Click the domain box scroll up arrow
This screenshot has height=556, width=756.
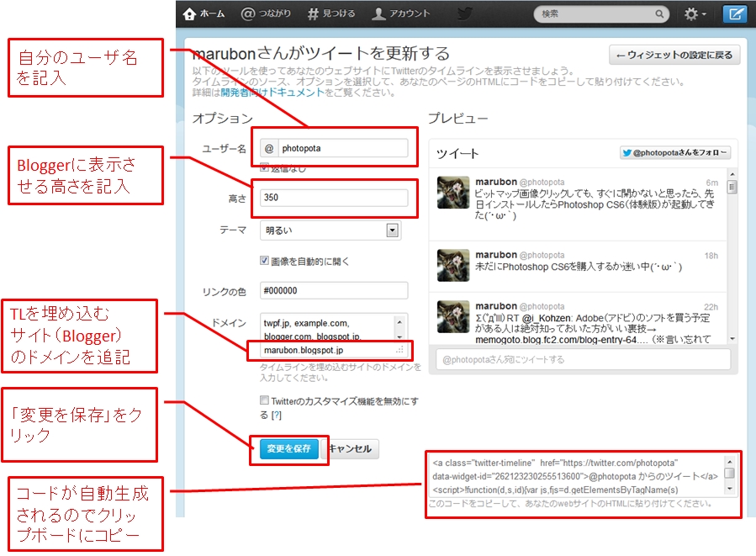click(399, 321)
